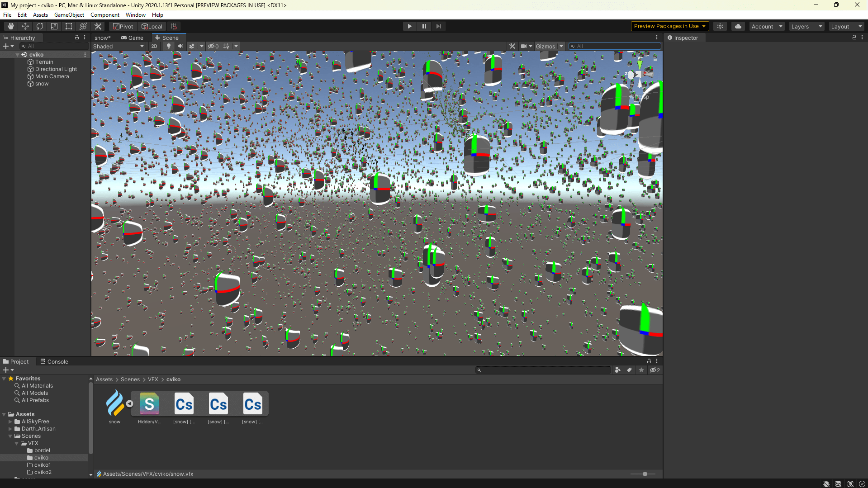Toggle hidden objects visibility in scene

click(x=213, y=46)
